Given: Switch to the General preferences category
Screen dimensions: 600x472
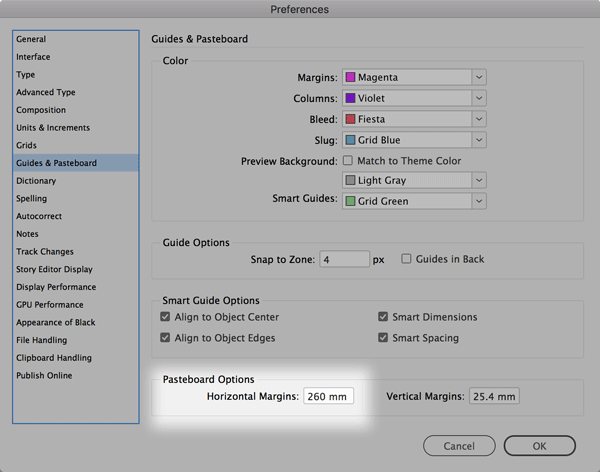Looking at the screenshot, I should pyautogui.click(x=32, y=40).
